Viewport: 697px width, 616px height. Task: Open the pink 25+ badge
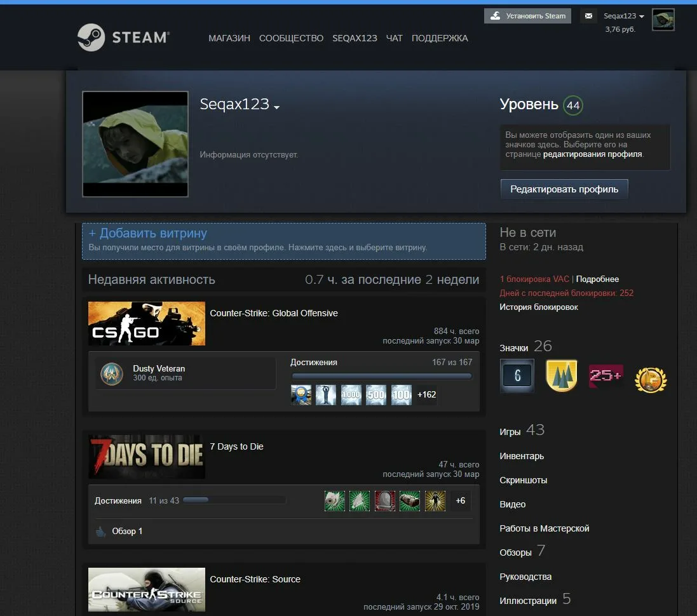[606, 375]
